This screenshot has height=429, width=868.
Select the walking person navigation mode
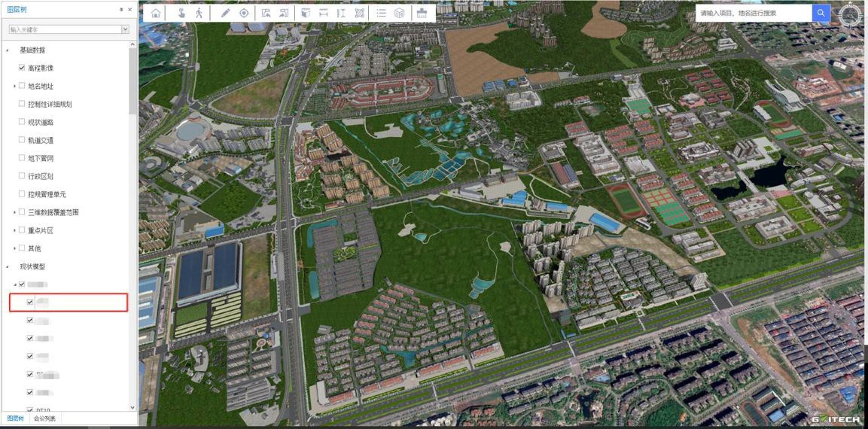pyautogui.click(x=199, y=13)
